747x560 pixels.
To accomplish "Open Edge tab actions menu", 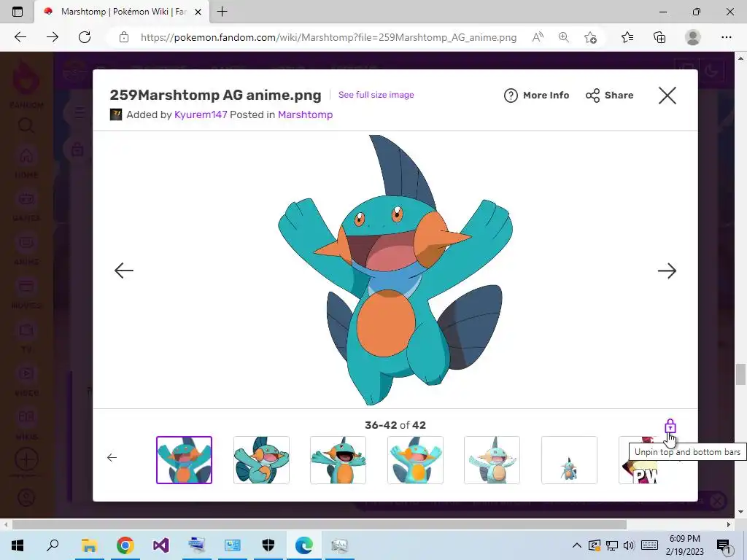I will [x=18, y=12].
